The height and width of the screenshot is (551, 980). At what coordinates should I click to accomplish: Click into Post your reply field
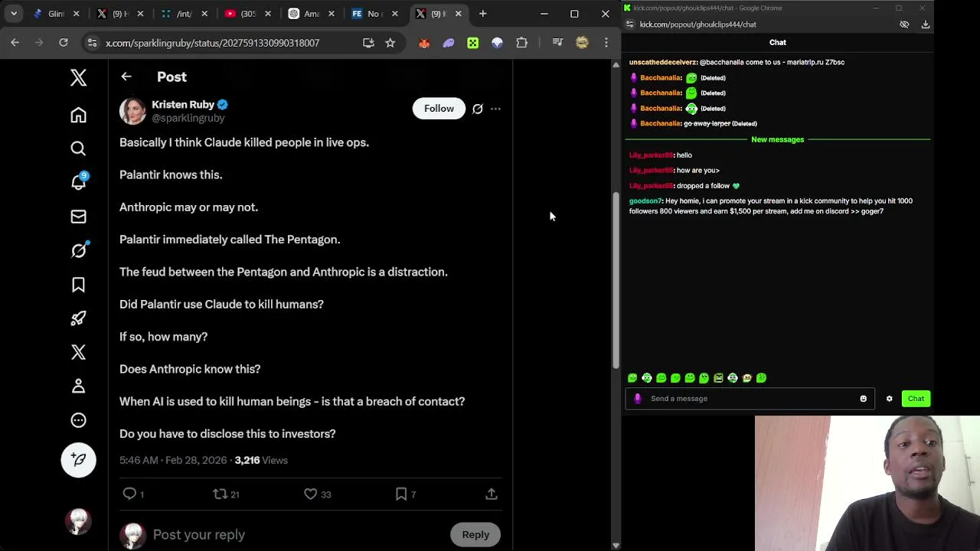(295, 535)
